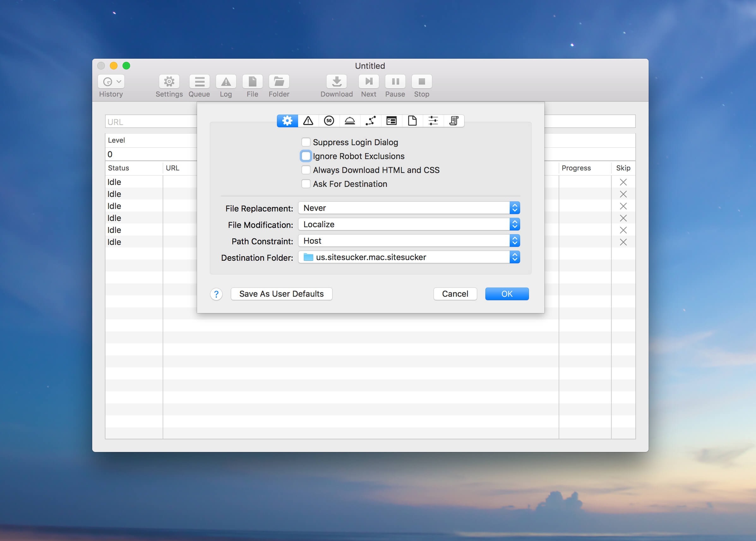Select the connected-dots path settings tab
Image resolution: width=756 pixels, height=541 pixels.
370,121
